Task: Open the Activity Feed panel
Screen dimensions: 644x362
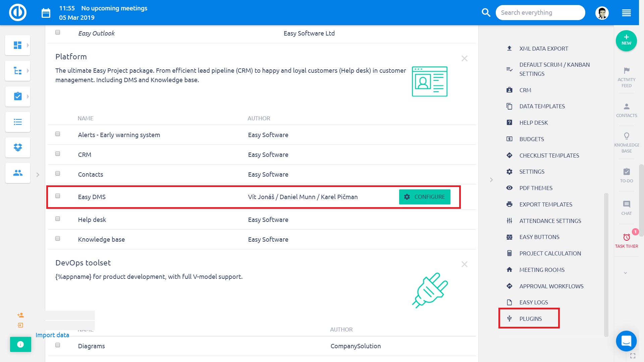Action: pos(626,75)
